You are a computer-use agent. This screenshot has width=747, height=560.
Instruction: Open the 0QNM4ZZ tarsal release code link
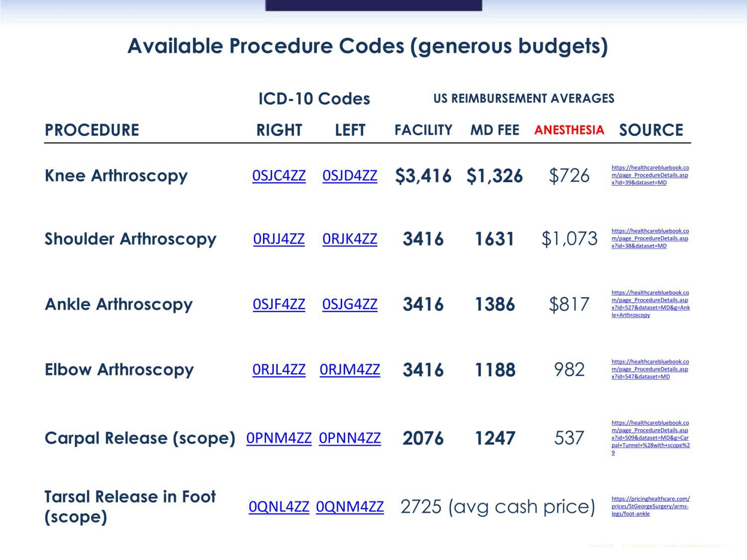point(350,507)
